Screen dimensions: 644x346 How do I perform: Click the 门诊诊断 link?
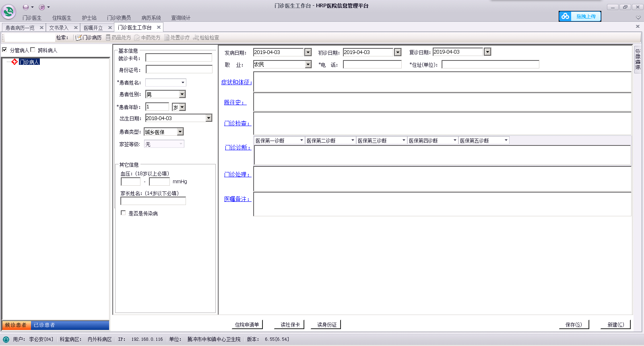coord(238,147)
